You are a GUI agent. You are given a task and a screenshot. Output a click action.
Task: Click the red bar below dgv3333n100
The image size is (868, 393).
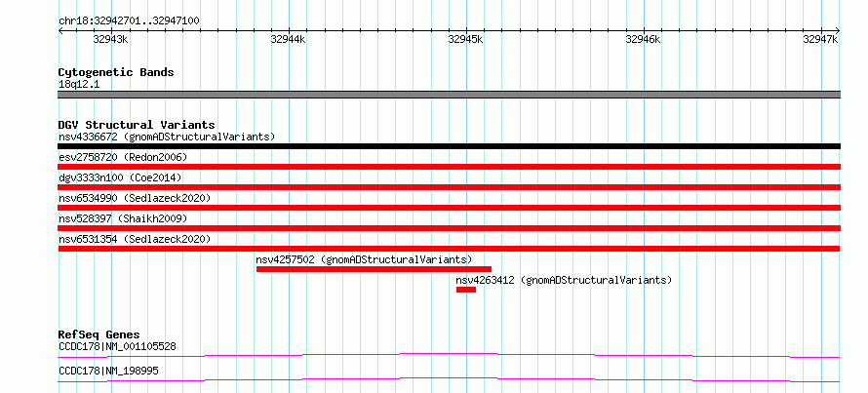coord(449,187)
